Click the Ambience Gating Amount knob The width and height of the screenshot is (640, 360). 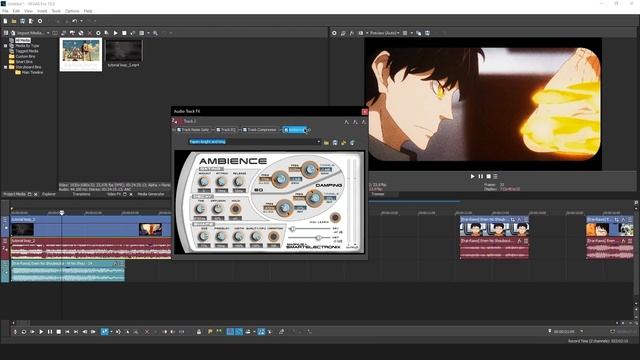(204, 182)
